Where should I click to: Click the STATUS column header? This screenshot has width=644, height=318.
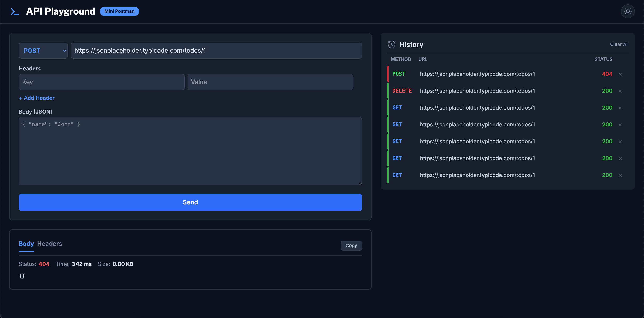pos(603,59)
